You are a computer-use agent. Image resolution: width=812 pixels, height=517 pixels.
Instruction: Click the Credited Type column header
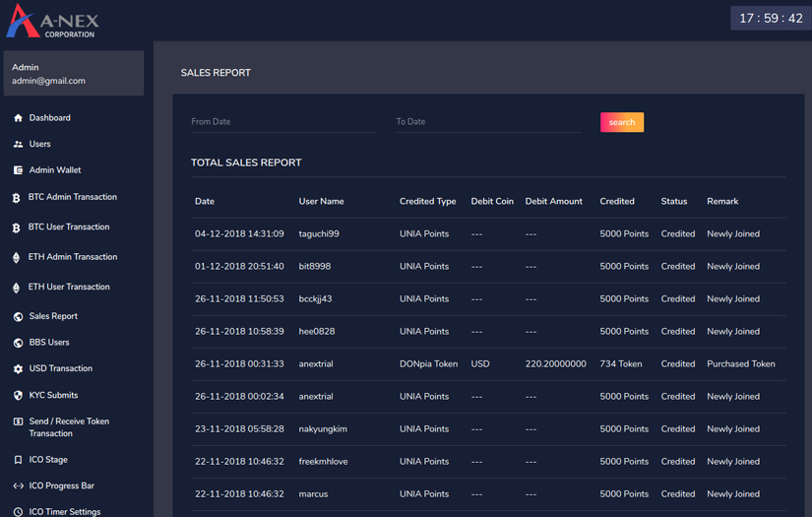tap(428, 202)
